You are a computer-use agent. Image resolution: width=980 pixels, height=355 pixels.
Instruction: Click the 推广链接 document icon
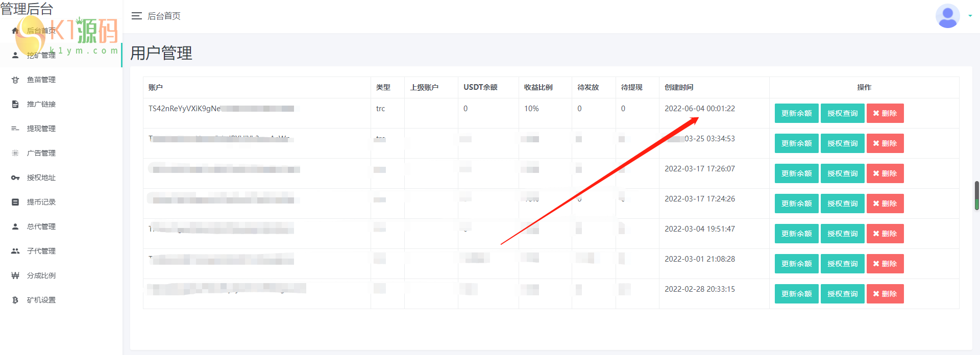(15, 105)
